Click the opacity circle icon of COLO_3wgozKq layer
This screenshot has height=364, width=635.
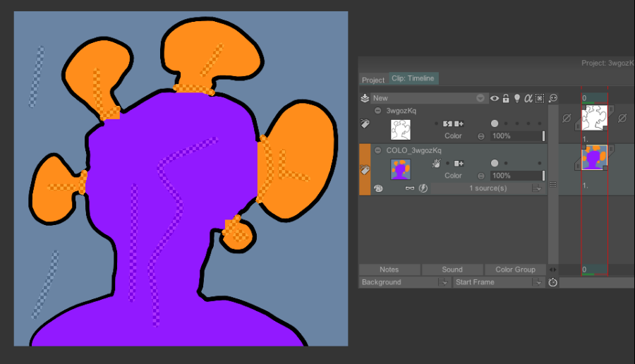pos(480,176)
